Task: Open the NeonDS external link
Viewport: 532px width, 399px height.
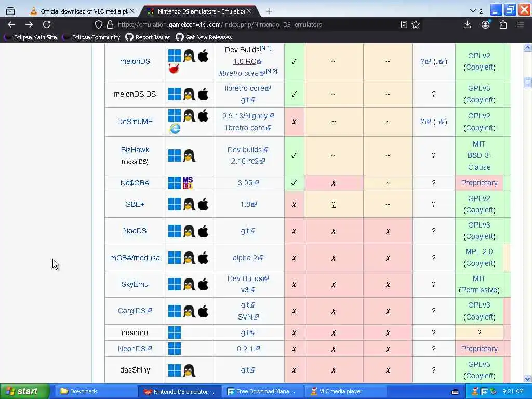Action: click(x=135, y=349)
